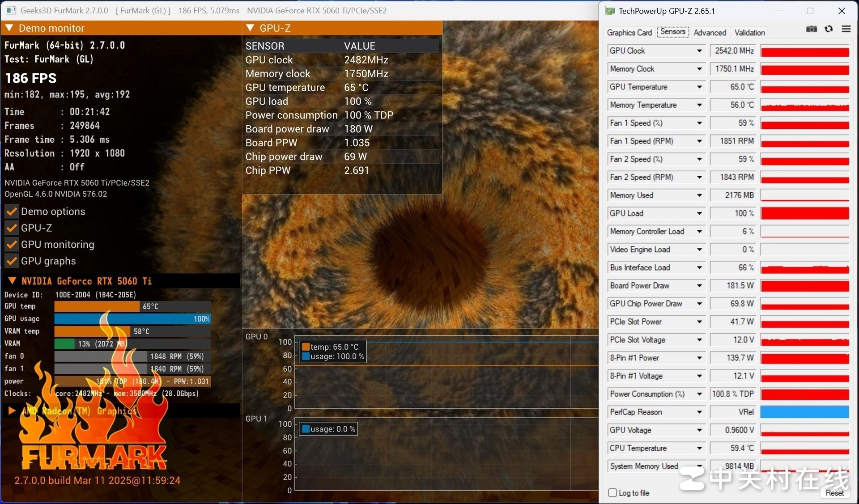This screenshot has width=859, height=504.
Task: Toggle the GPU graphs checkbox
Action: pyautogui.click(x=12, y=261)
